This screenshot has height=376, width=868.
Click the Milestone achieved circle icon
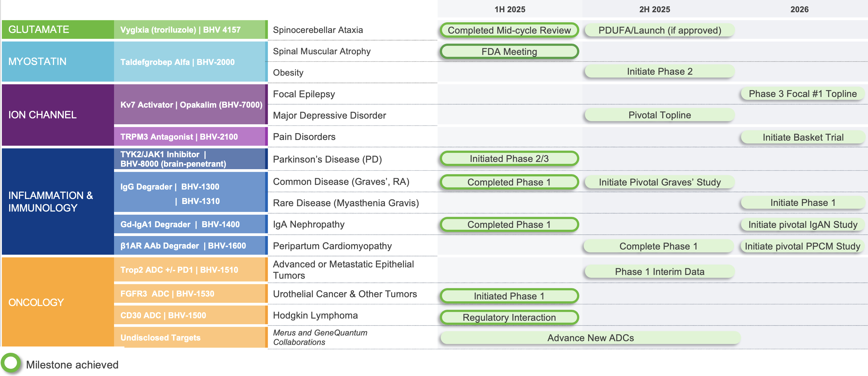(x=11, y=363)
